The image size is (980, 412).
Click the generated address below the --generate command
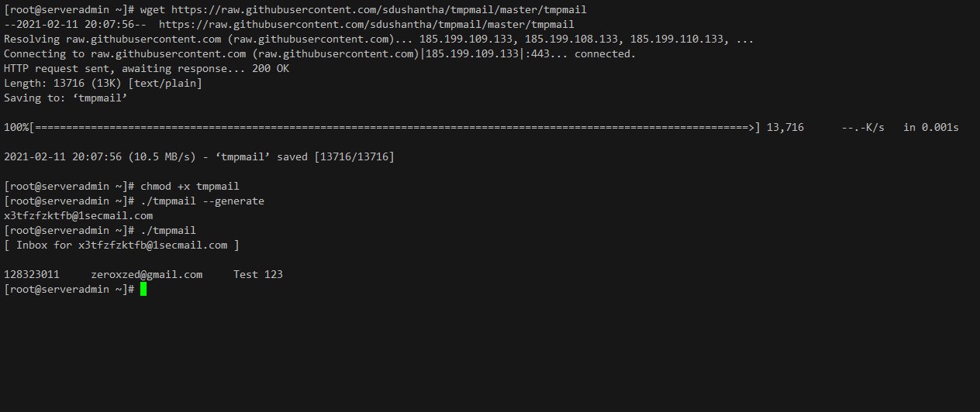(78, 215)
